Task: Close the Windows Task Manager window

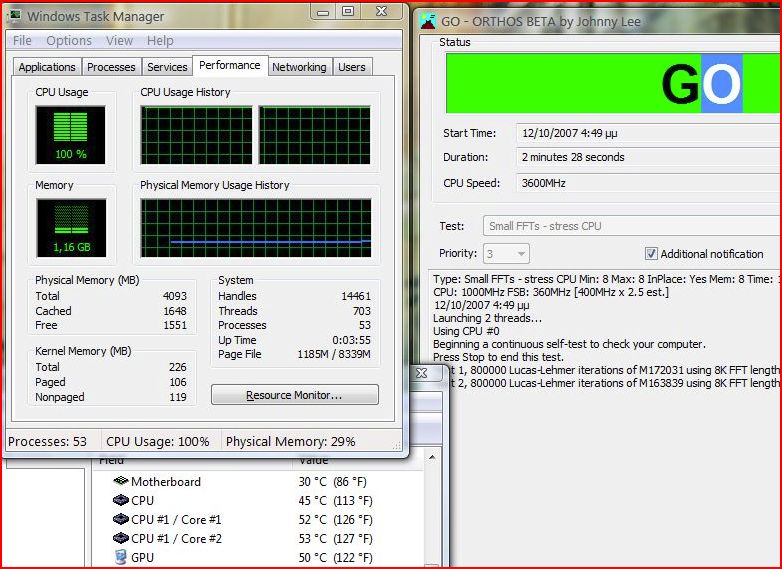Action: click(x=382, y=11)
